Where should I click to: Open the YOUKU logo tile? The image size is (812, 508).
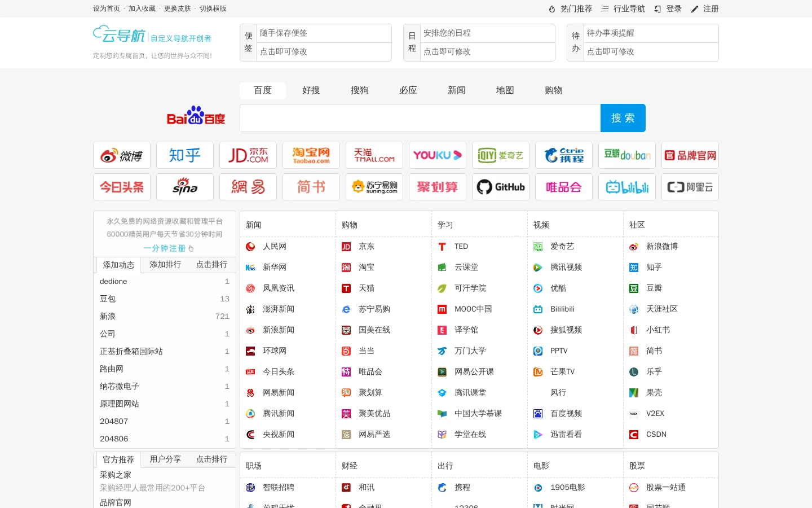[438, 155]
